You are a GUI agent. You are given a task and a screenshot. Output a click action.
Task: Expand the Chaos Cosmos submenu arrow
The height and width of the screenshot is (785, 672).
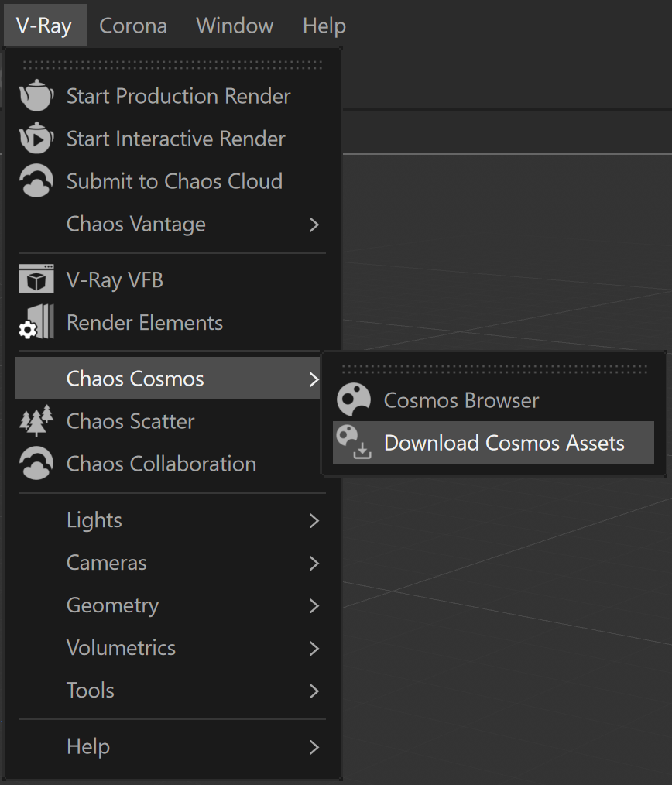(314, 379)
